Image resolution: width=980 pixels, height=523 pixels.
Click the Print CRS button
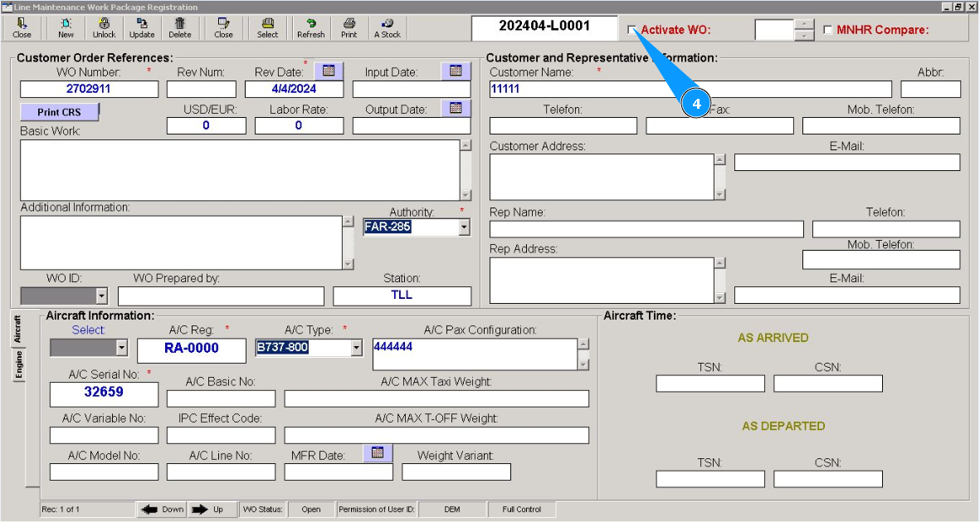pos(60,112)
